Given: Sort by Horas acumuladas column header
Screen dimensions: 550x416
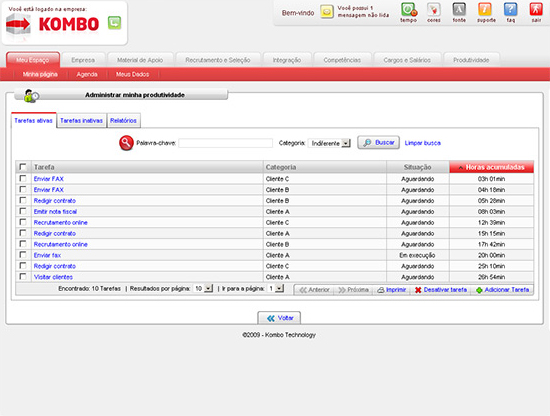Looking at the screenshot, I should point(491,167).
